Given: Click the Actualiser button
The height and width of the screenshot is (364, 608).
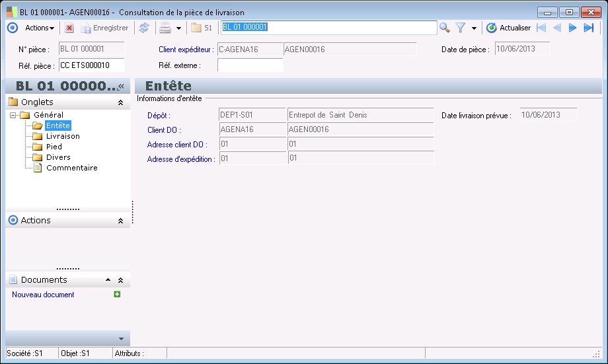Looking at the screenshot, I should [x=509, y=28].
